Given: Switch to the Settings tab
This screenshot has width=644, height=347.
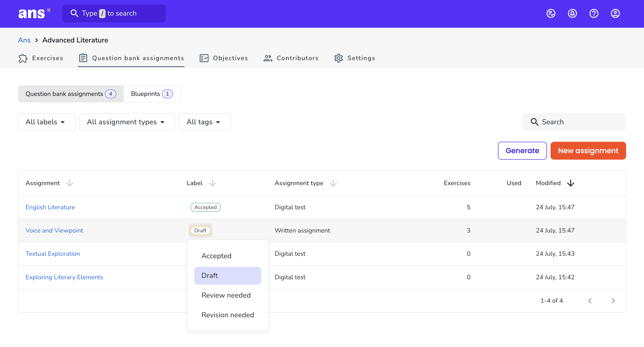Looking at the screenshot, I should tap(354, 58).
